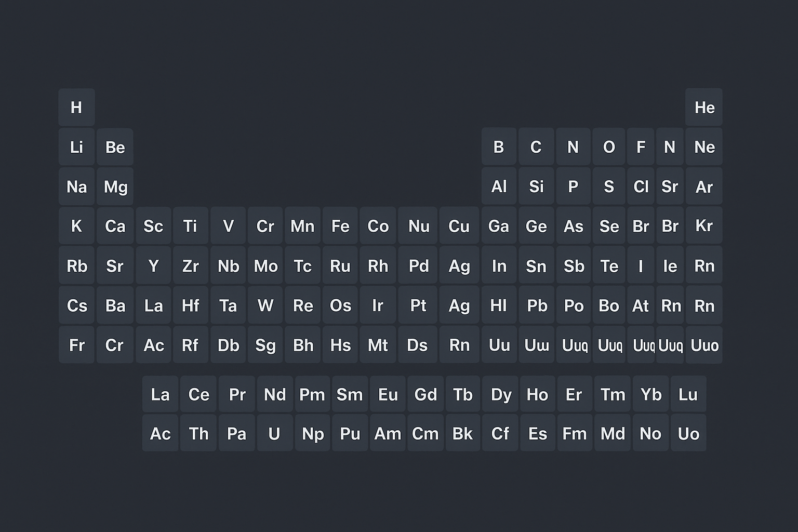Click the H hydrogen tile
The image size is (798, 532).
pos(76,108)
